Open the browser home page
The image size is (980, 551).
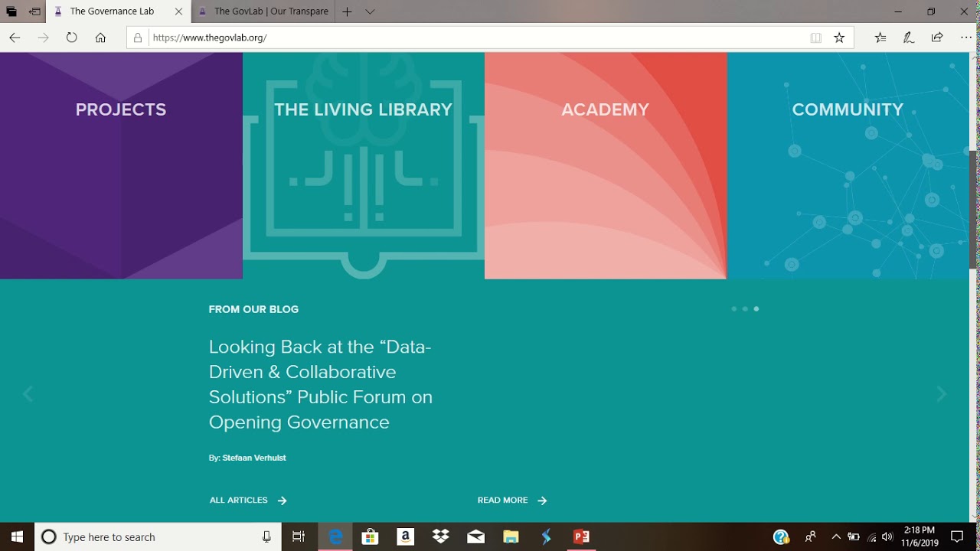coord(100,37)
